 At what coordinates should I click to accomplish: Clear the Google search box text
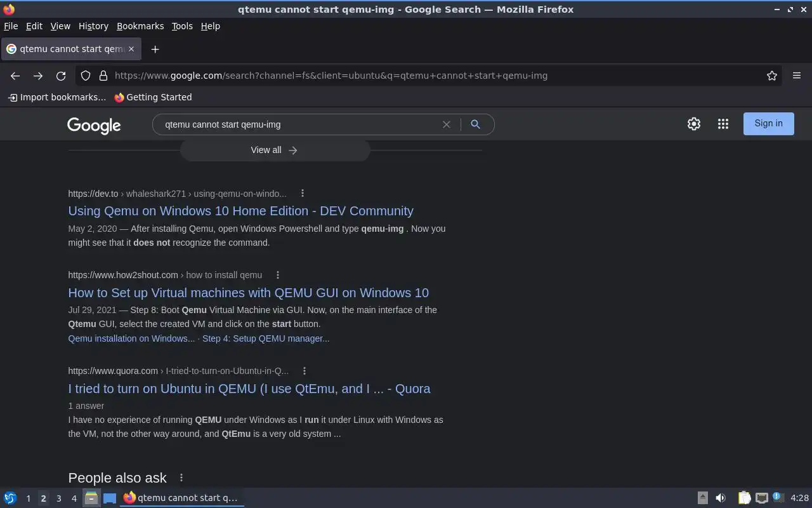tap(447, 124)
